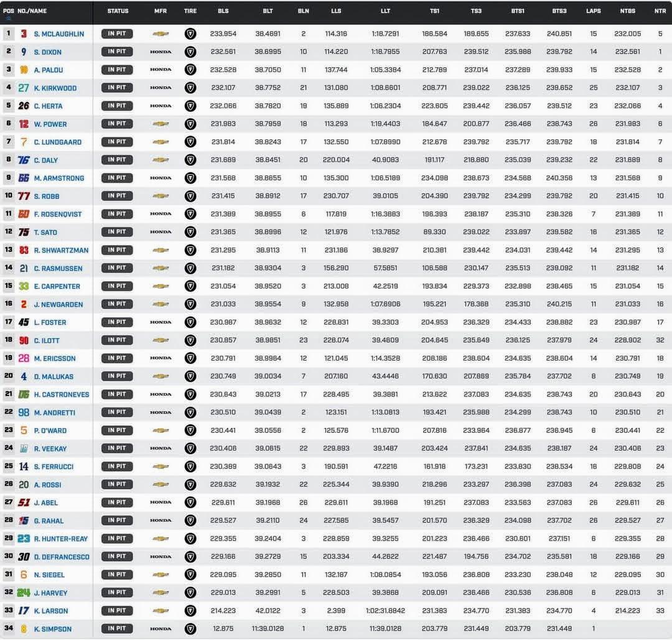
Task: Click the IN PIT badge in A. Rossi's row
Action: click(117, 485)
